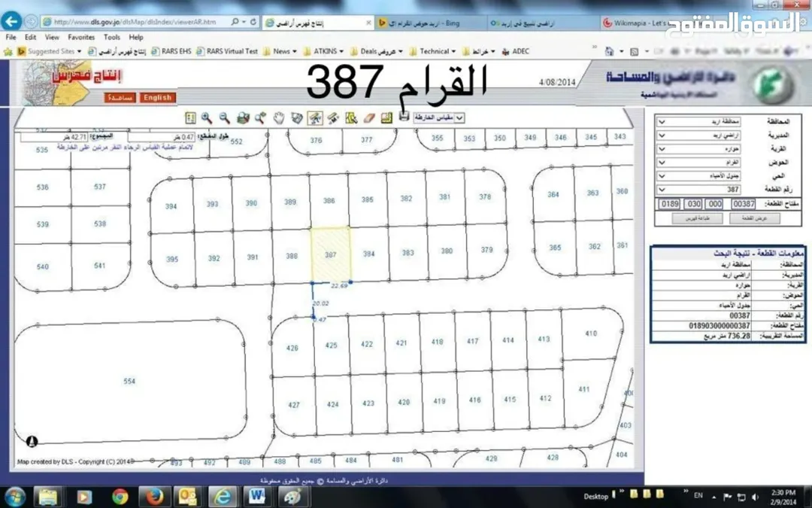Click the refresh icon in address bar
Image resolution: width=812 pixels, height=508 pixels.
(253, 22)
